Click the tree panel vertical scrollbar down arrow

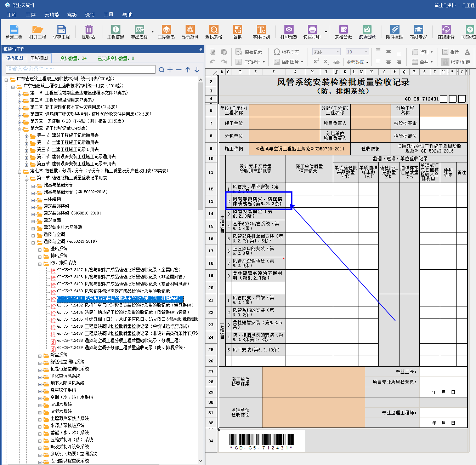pyautogui.click(x=201, y=461)
